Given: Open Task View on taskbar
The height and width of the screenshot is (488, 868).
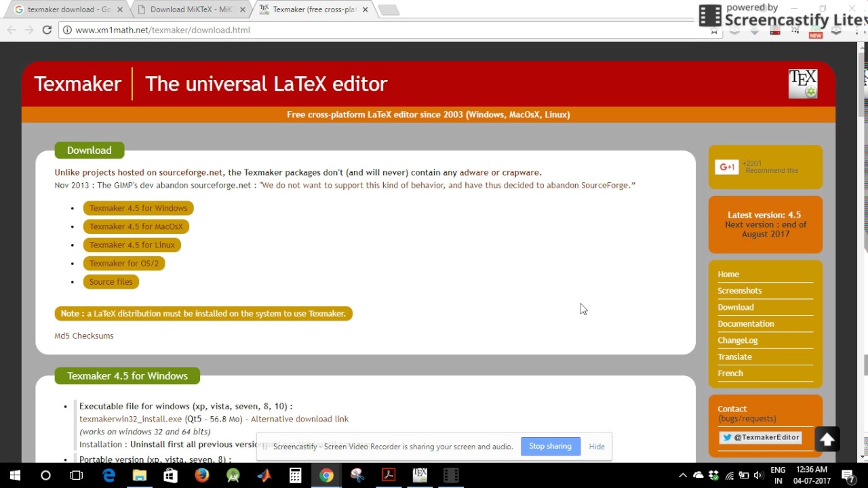Looking at the screenshot, I should point(76,475).
